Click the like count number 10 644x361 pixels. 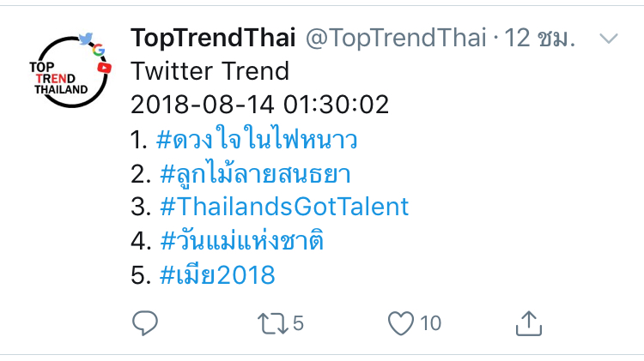click(x=431, y=323)
